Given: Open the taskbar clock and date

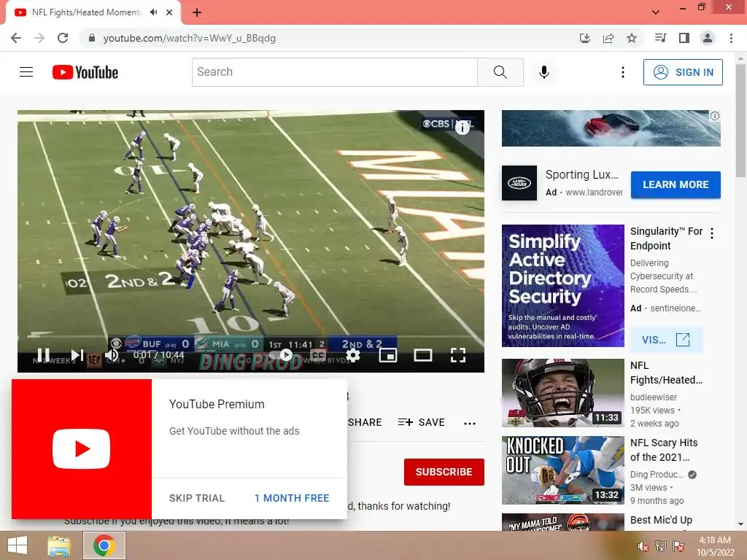Looking at the screenshot, I should (x=715, y=546).
